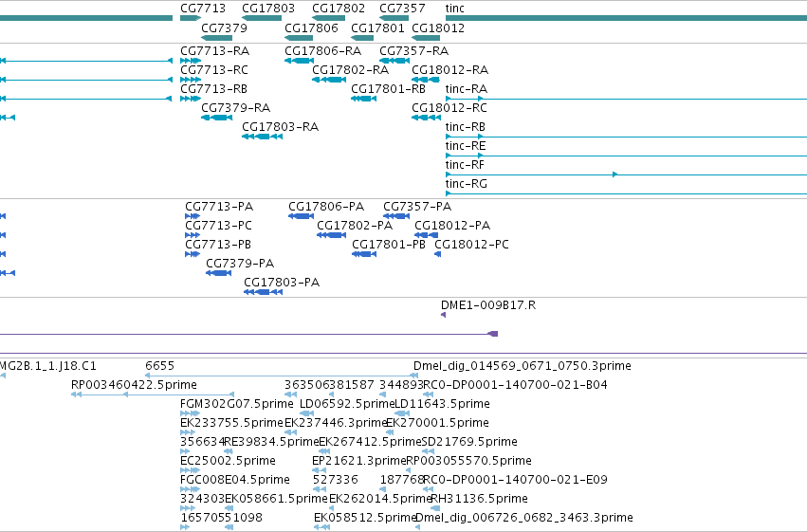Click the CG17803 gene label
Screen dimensions: 807x532
click(268, 9)
